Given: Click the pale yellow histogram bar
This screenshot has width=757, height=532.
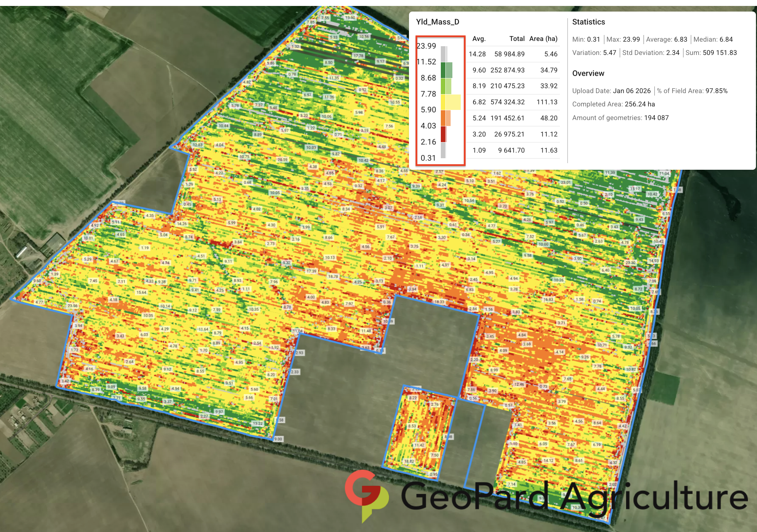Looking at the screenshot, I should click(x=453, y=102).
